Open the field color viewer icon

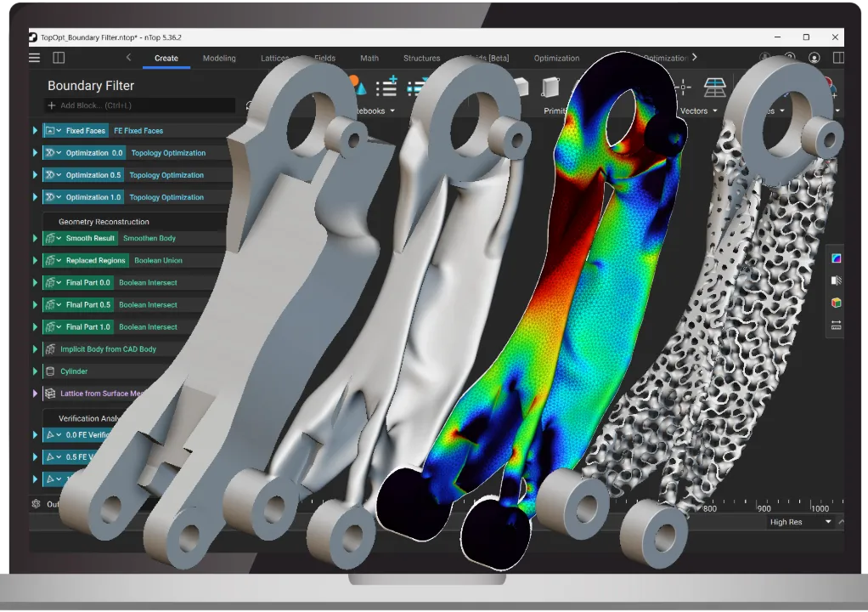(x=836, y=258)
